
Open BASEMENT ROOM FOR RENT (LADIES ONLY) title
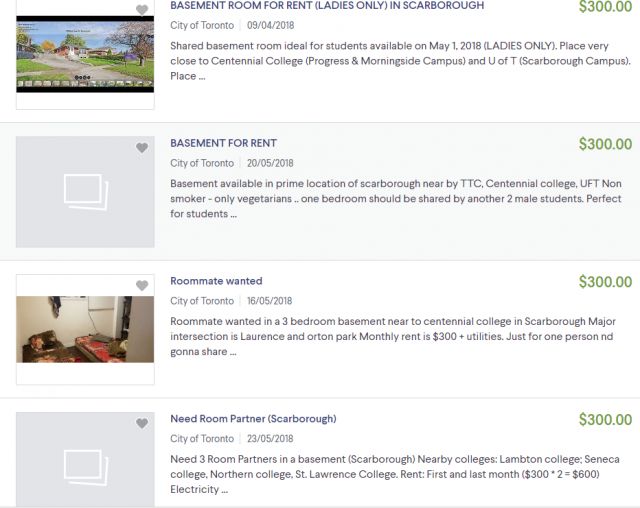pyautogui.click(x=327, y=5)
